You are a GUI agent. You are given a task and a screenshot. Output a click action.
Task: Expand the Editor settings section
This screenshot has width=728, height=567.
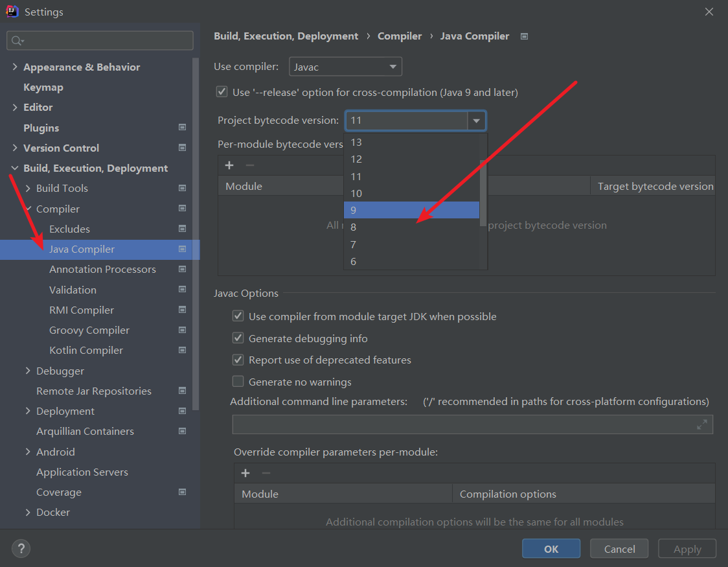point(15,108)
